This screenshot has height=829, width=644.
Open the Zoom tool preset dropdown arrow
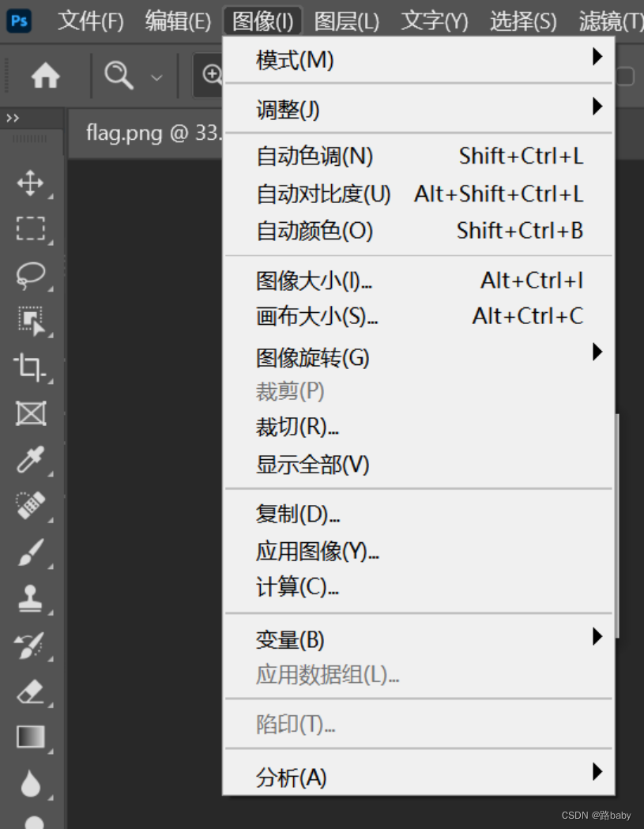tap(156, 77)
